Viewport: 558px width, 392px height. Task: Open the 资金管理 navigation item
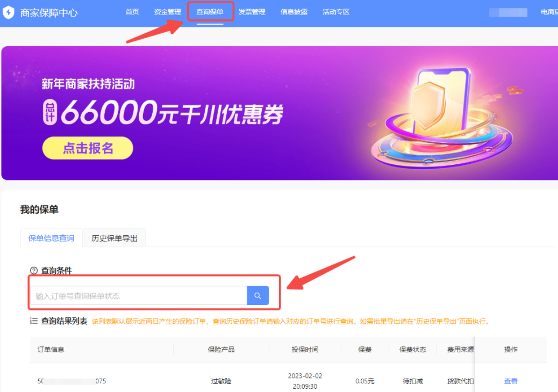point(167,11)
